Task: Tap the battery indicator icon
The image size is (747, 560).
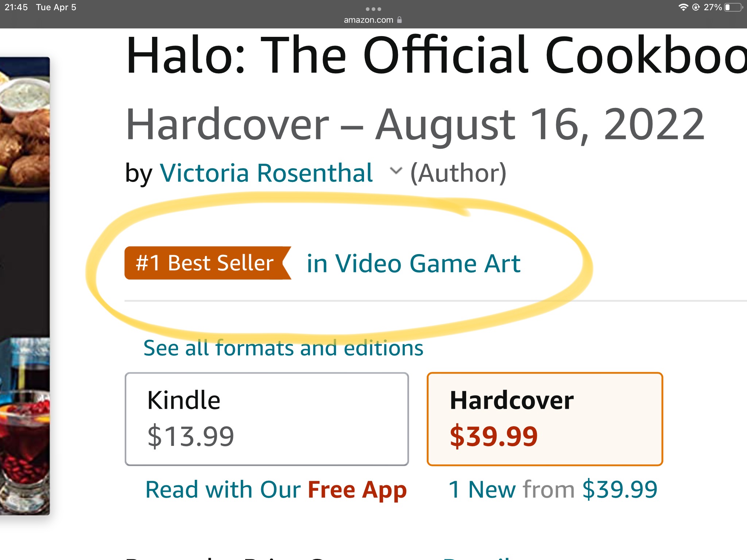Action: point(733,7)
